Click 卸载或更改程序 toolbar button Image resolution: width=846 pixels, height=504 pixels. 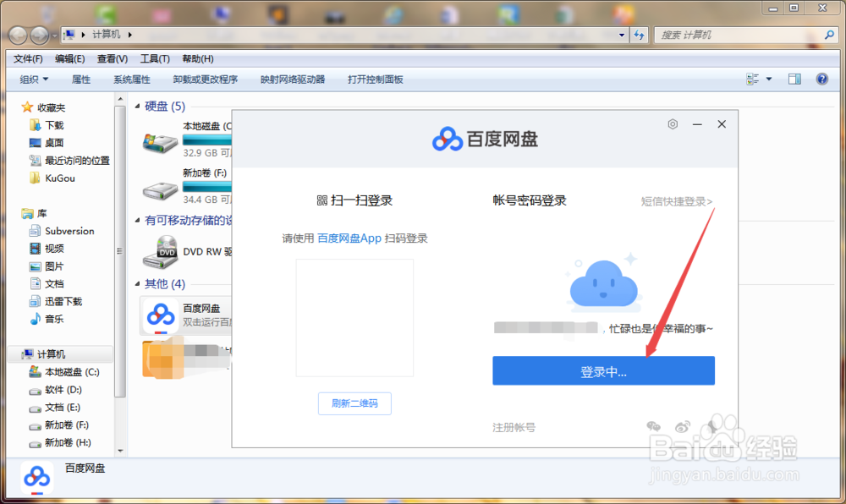(205, 79)
